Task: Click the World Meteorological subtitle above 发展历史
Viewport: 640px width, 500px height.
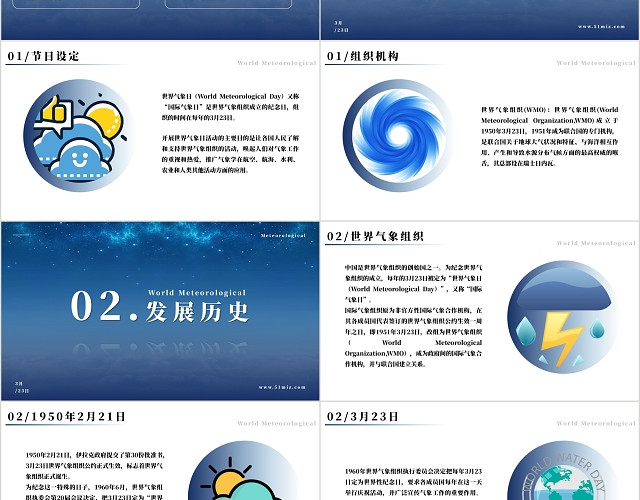Action: (197, 293)
